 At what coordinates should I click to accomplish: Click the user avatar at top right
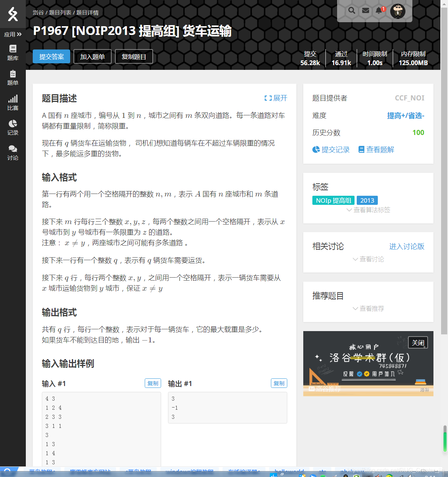click(x=398, y=11)
